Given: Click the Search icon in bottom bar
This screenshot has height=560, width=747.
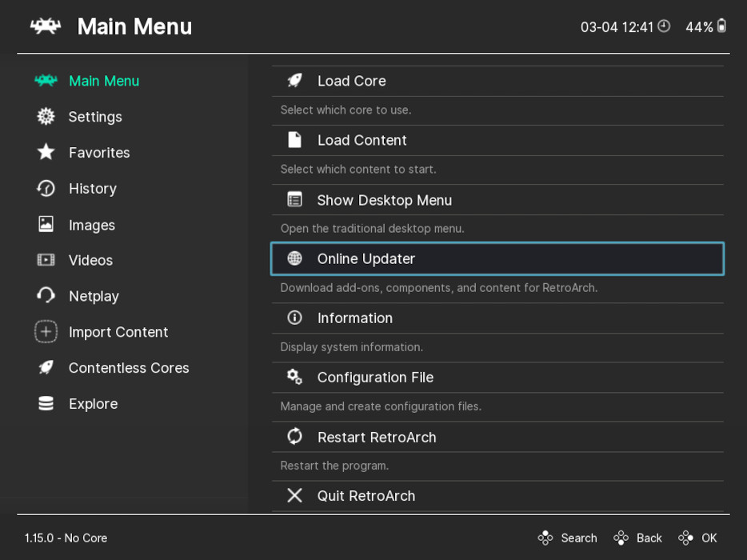Looking at the screenshot, I should pos(546,538).
